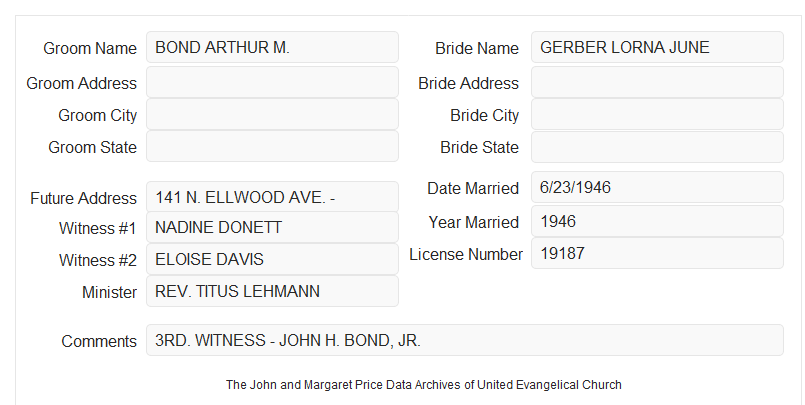The height and width of the screenshot is (405, 805).
Task: Focus the Minister input field
Action: pyautogui.click(x=272, y=291)
